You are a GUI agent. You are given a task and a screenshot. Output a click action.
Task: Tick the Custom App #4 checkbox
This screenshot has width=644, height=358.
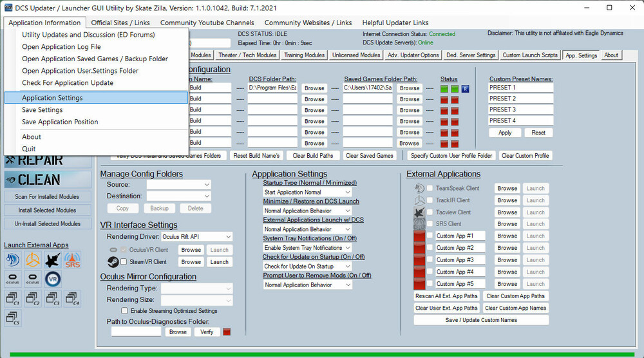[430, 271]
